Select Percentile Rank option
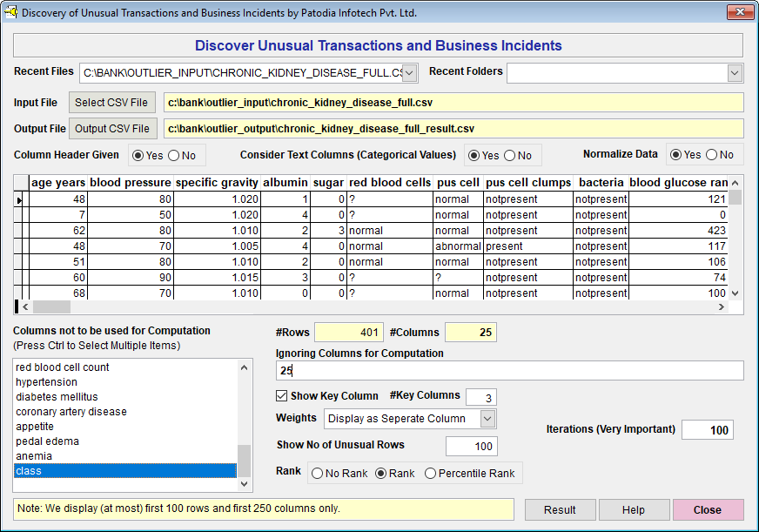 pos(431,474)
